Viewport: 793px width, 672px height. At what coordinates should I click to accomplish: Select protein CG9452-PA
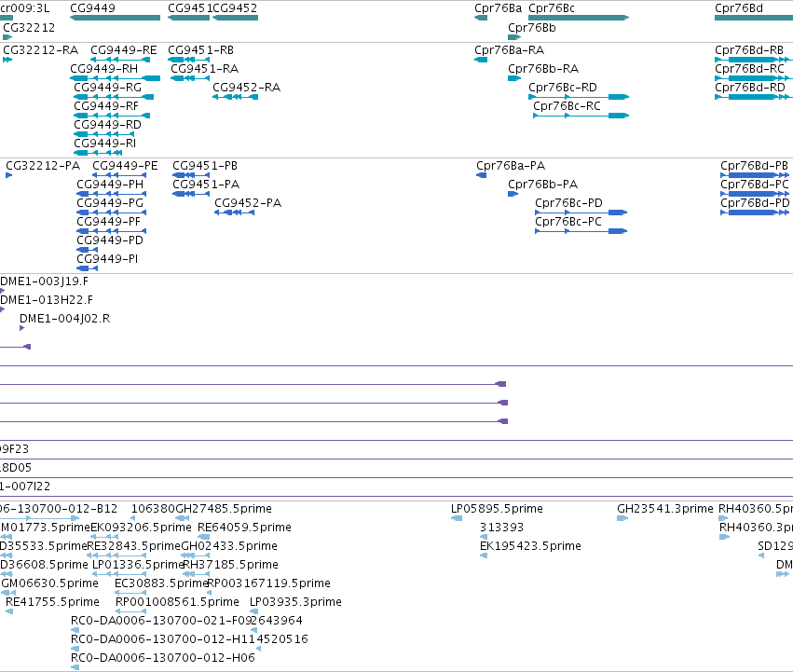tap(248, 203)
